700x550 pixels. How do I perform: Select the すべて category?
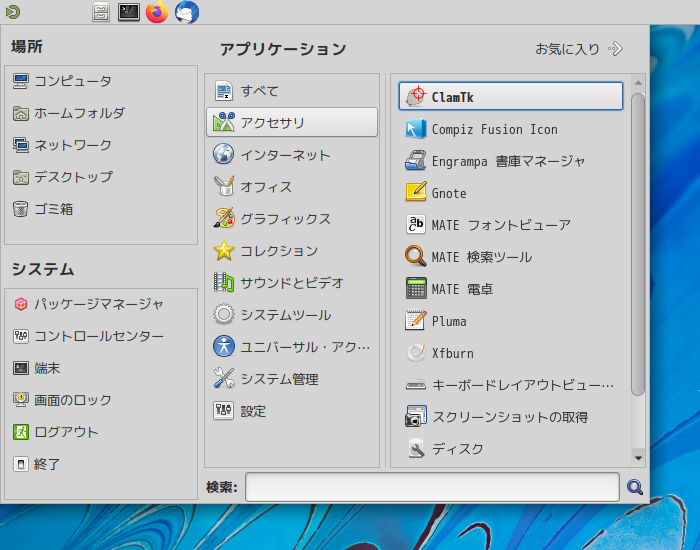[292, 91]
